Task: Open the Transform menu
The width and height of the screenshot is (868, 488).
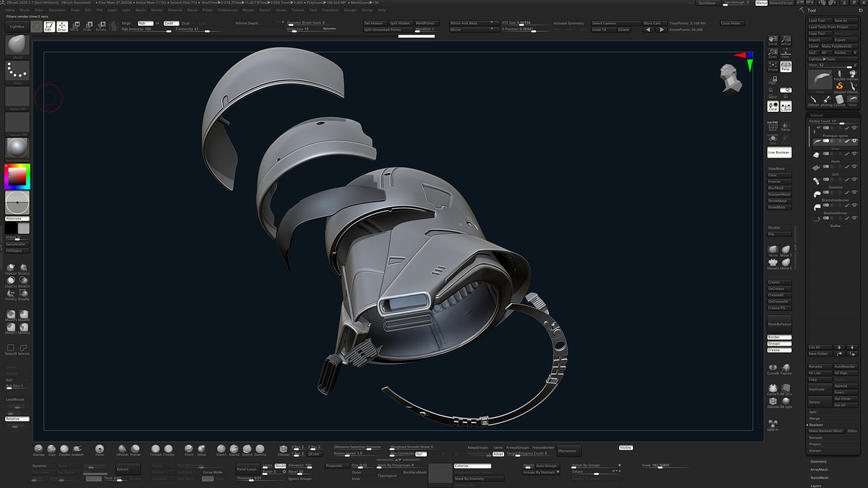Action: 330,10
